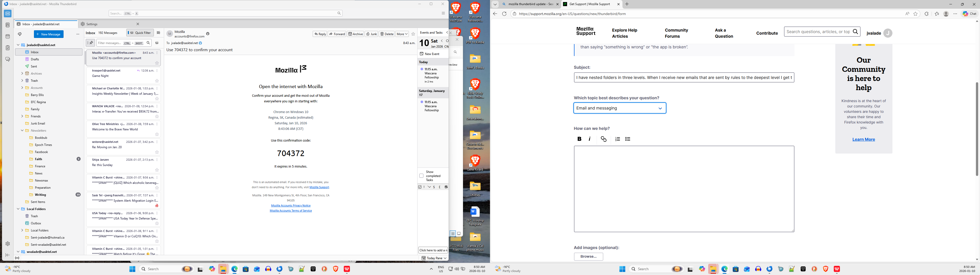Open the Tasks space icon

(8, 48)
